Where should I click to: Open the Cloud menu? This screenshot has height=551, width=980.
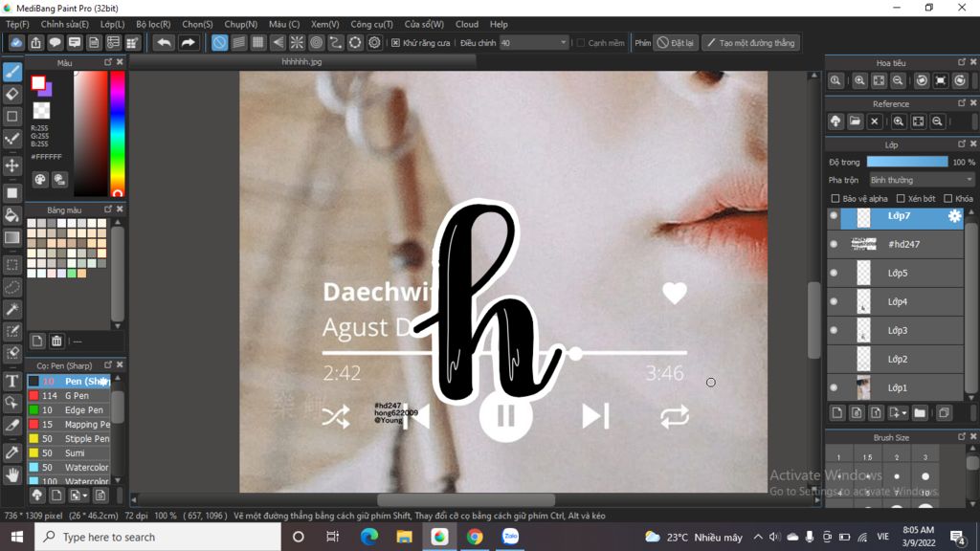click(467, 24)
